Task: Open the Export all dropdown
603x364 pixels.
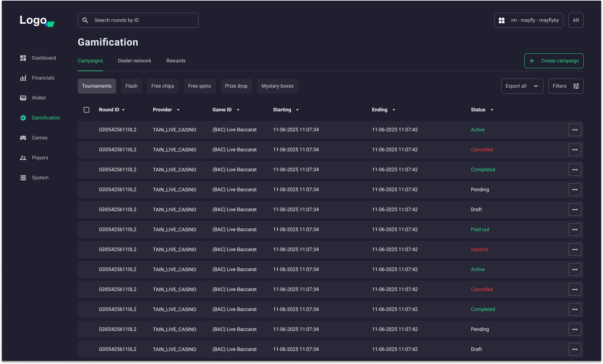Action: [x=522, y=86]
